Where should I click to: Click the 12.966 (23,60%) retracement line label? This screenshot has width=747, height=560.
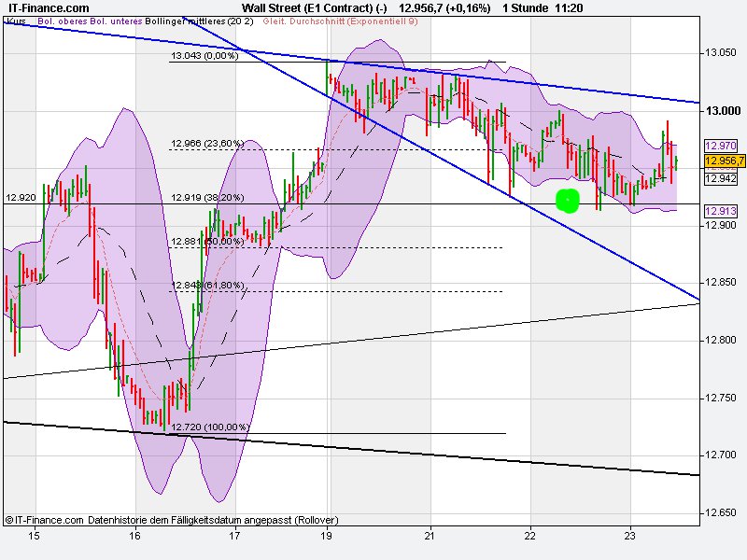click(207, 143)
